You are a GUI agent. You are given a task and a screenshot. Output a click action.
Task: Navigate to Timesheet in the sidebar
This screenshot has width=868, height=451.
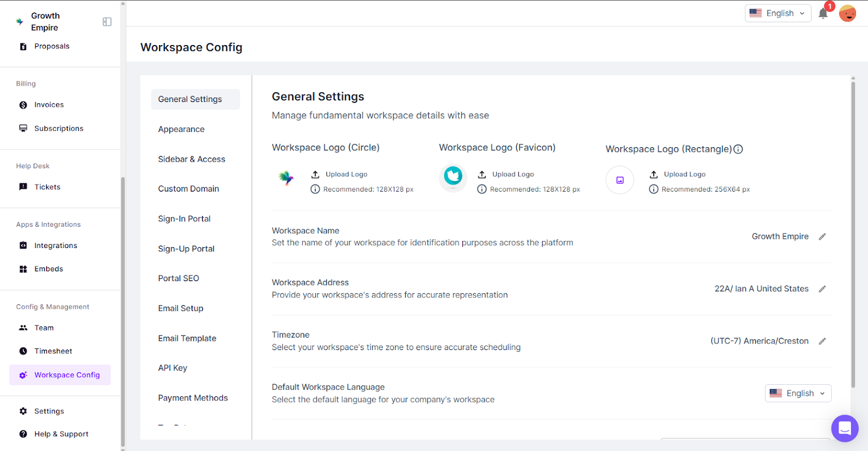(53, 351)
